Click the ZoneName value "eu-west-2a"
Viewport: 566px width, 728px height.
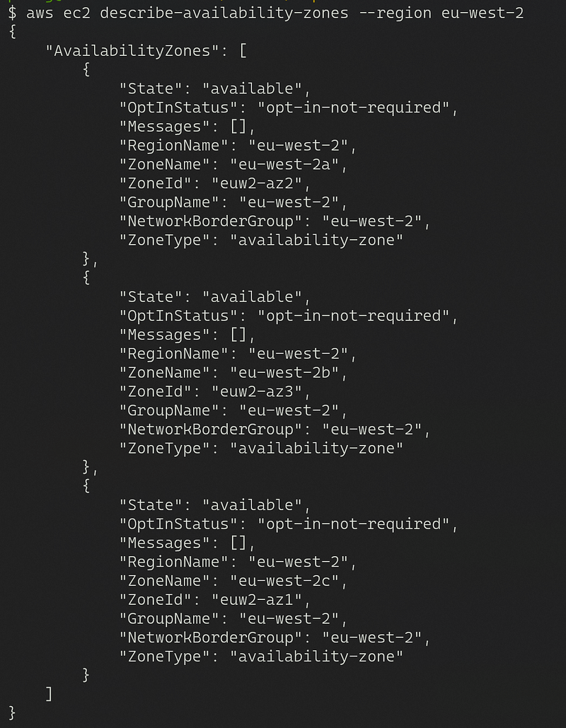click(x=289, y=164)
